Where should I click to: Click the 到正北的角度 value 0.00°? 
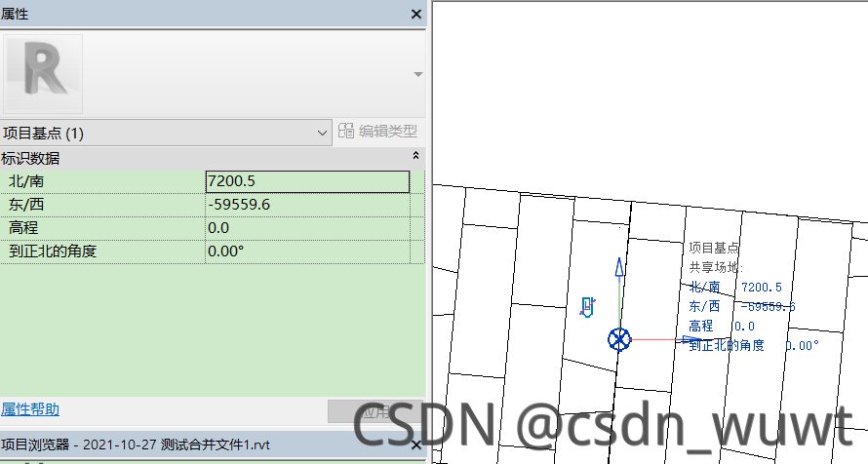(x=307, y=251)
